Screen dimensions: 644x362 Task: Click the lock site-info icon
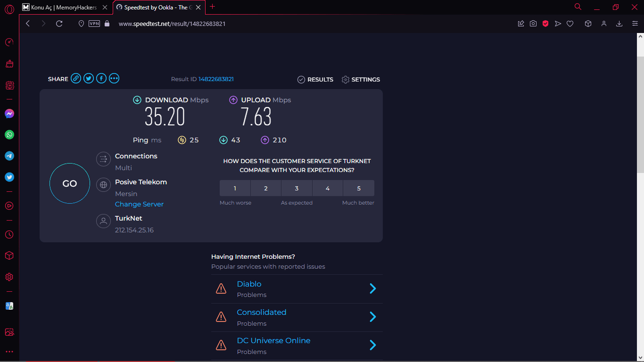pyautogui.click(x=107, y=24)
